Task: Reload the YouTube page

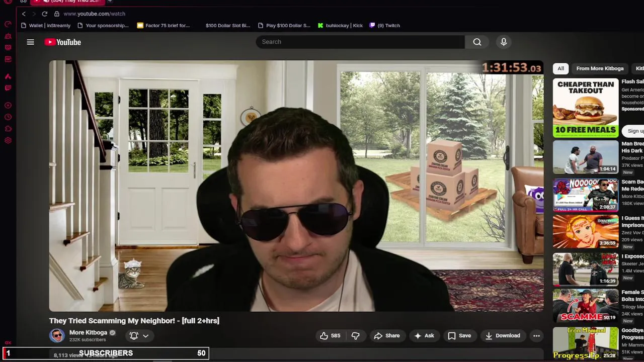Action: pos(45,14)
